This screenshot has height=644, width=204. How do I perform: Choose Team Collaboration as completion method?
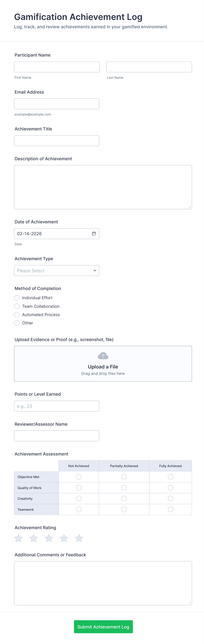pyautogui.click(x=17, y=306)
